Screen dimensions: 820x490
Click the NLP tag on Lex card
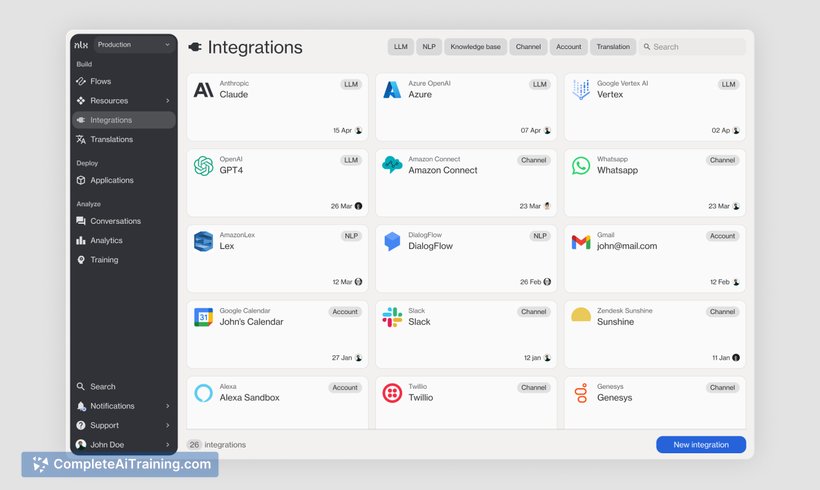[x=351, y=236]
